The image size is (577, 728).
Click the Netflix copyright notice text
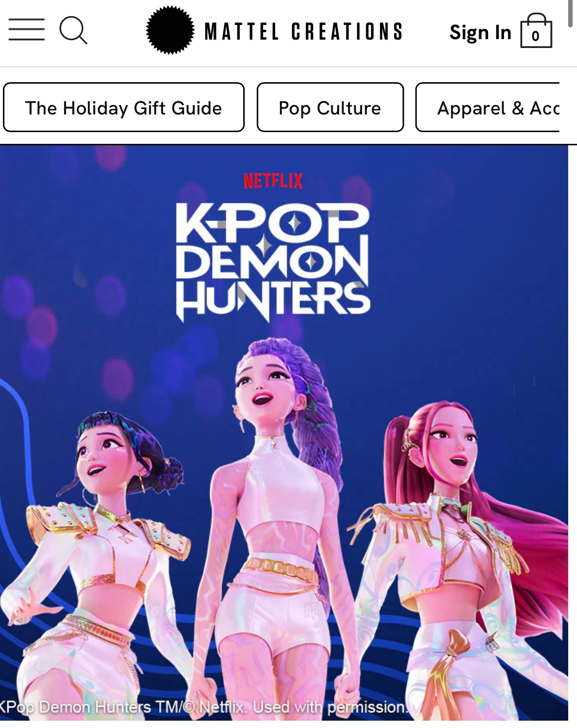204,707
